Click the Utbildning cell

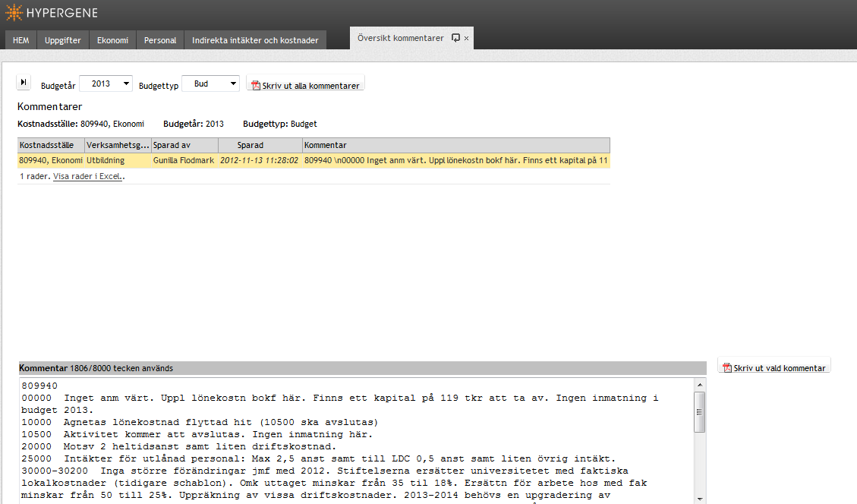(x=118, y=160)
